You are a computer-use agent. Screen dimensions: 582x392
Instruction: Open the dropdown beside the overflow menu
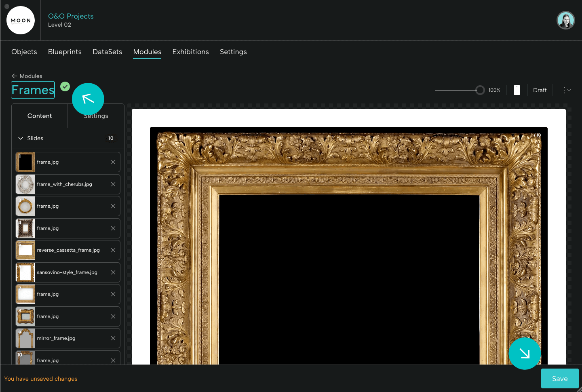coord(570,90)
